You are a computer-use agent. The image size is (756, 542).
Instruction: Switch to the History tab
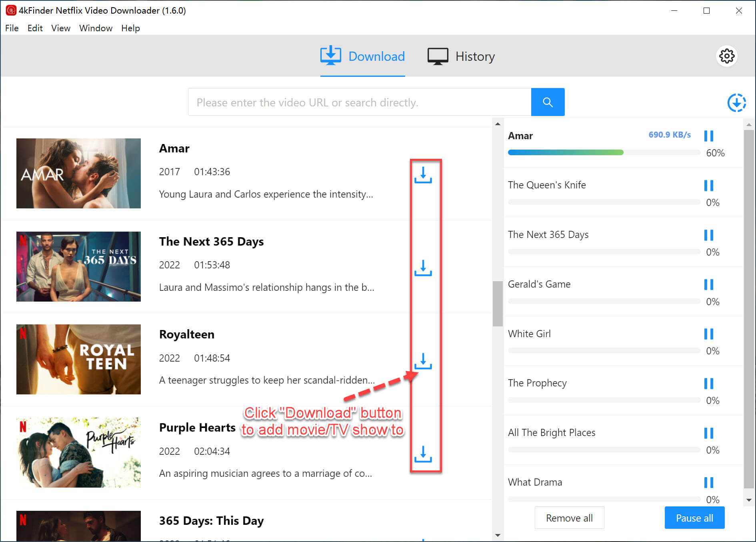point(461,56)
